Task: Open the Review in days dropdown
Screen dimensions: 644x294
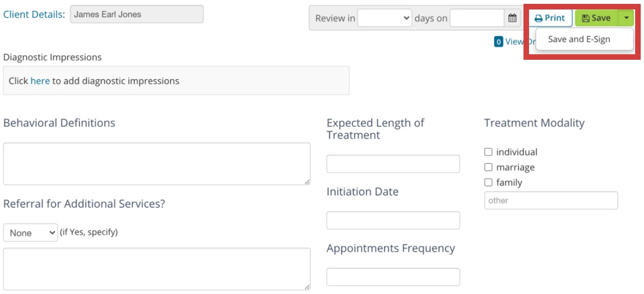Action: click(384, 18)
